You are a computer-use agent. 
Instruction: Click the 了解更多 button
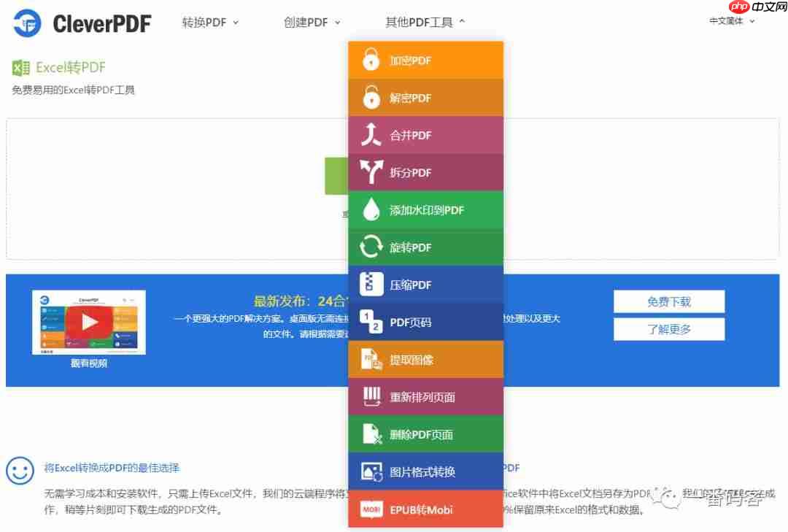click(668, 328)
